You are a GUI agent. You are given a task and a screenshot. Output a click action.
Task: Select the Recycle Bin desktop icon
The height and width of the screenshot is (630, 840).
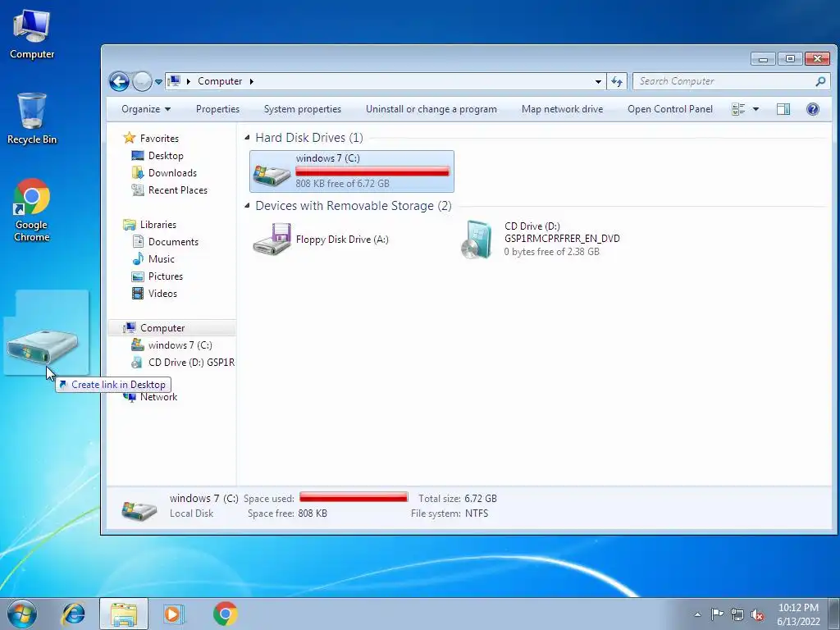32,119
